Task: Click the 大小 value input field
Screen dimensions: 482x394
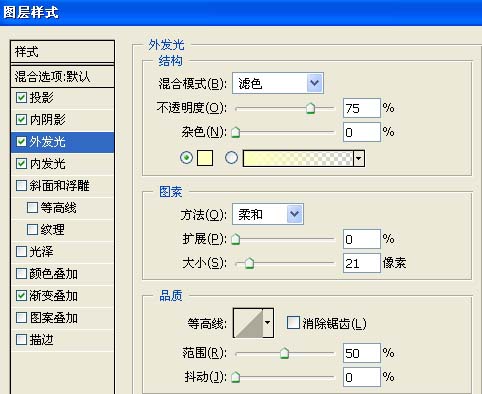Action: click(362, 263)
